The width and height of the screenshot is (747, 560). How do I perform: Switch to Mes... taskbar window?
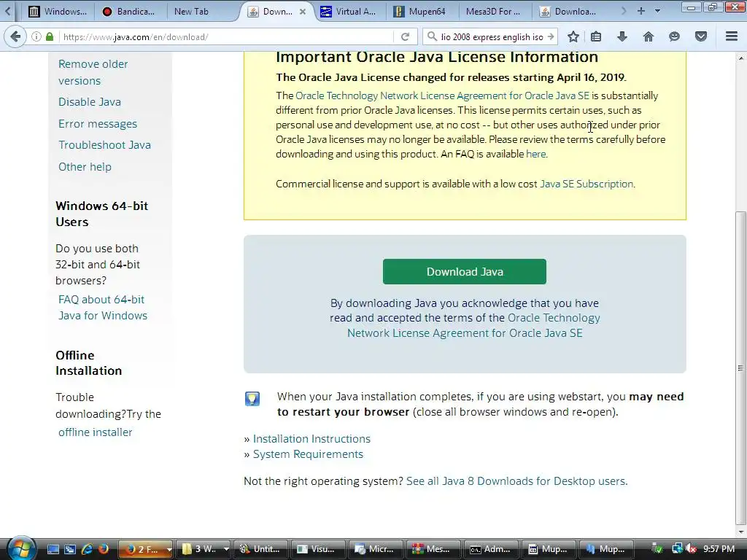pos(433,549)
